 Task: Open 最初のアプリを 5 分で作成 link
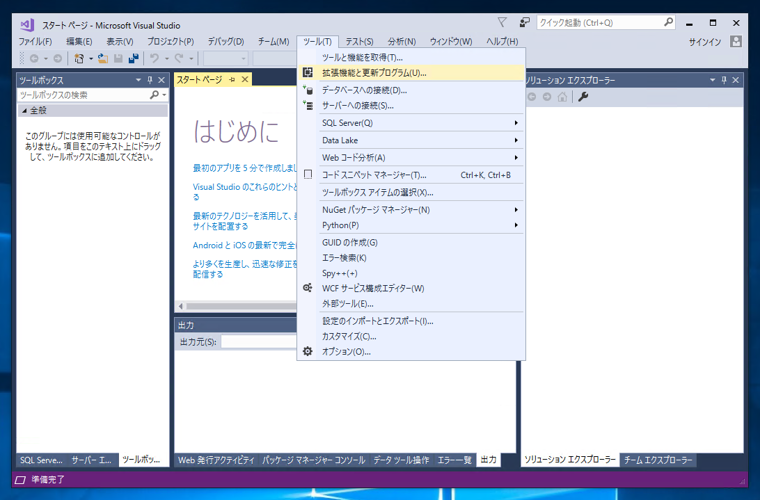pos(245,168)
